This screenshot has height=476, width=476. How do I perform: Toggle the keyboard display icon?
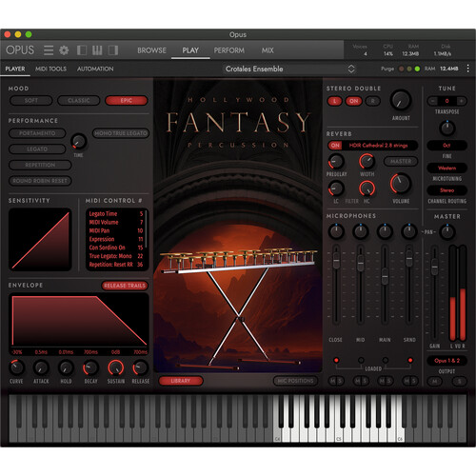click(97, 50)
